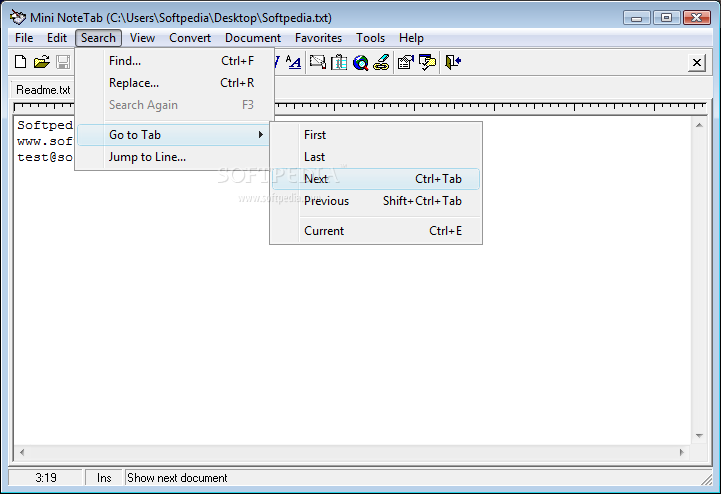Open the Edit menu
Screen dimensions: 721x494
57,38
